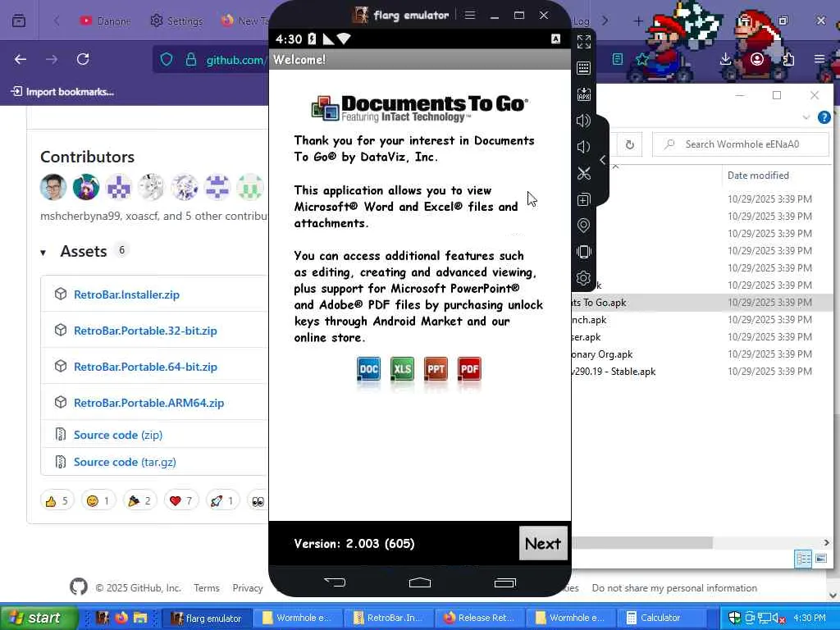Click the heart reaction with count 7
Screen dimensions: 840x630
[x=180, y=501]
